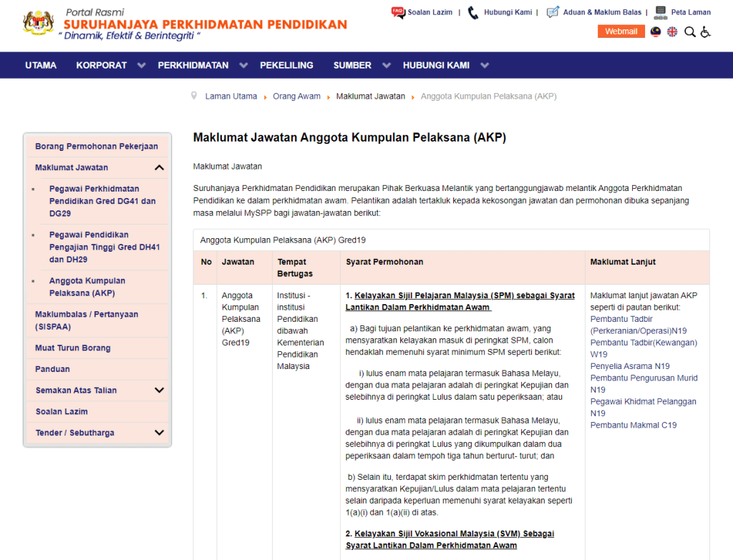Expand Semakan Atas Talian sidebar chevron

[x=159, y=390]
